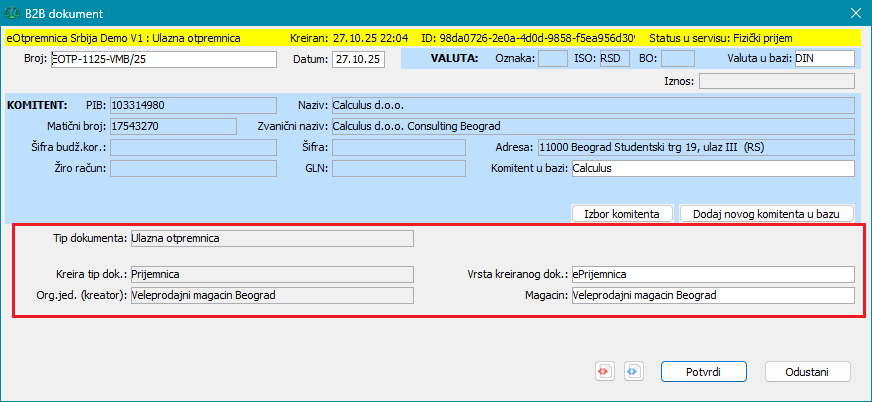Click the Matični broj field
Viewport: 872px width, 402px height.
pyautogui.click(x=192, y=126)
